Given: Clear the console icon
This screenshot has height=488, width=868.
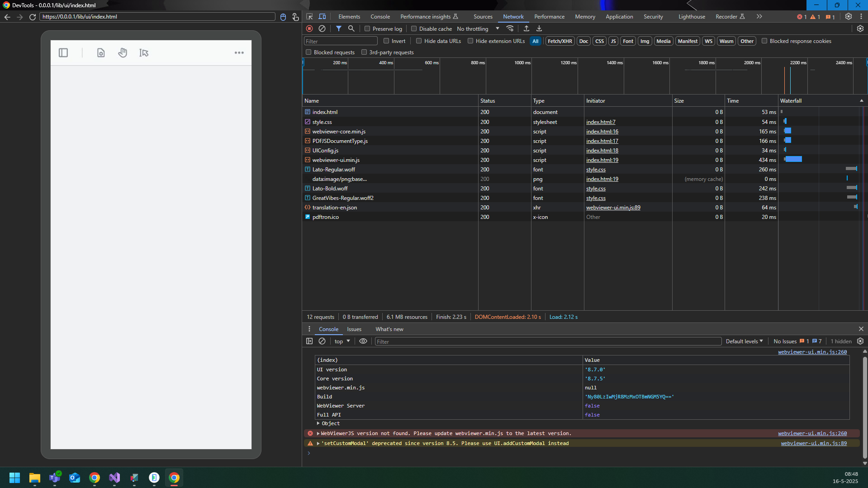Looking at the screenshot, I should (x=322, y=341).
